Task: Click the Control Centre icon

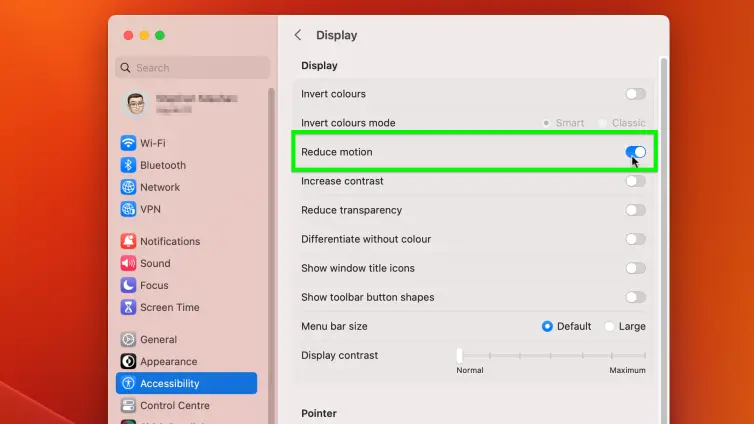Action: tap(128, 405)
